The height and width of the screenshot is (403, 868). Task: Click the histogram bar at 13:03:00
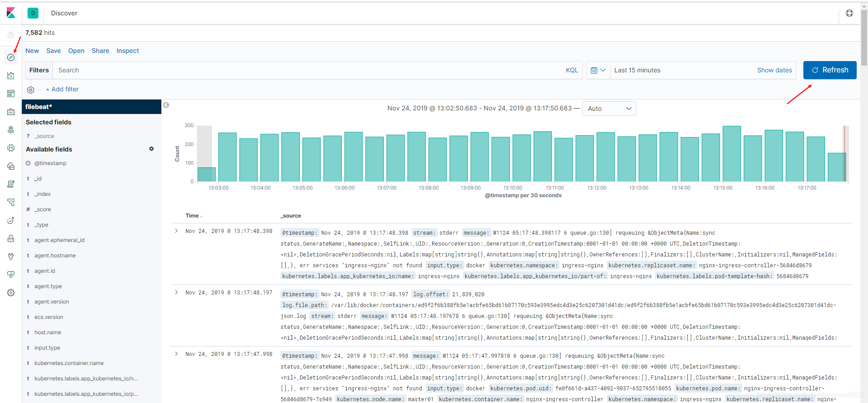[227, 157]
